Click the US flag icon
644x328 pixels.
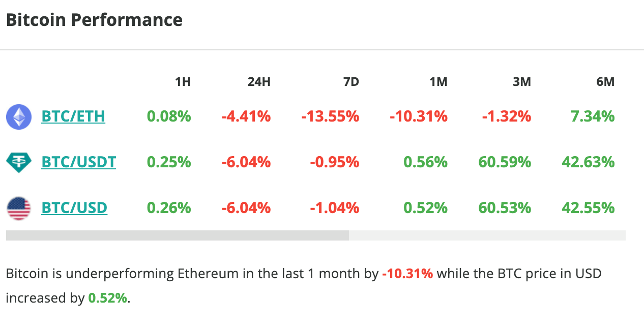[19, 208]
